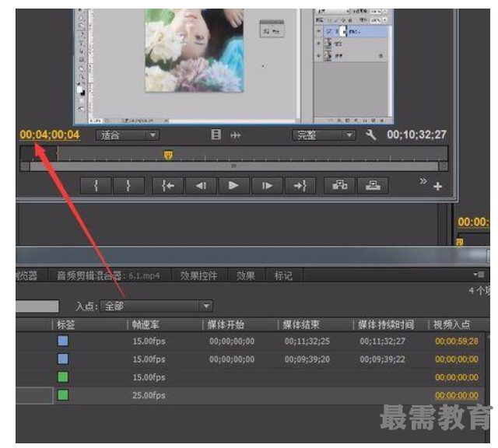Step back one frame
The height and width of the screenshot is (448, 498).
[x=200, y=185]
